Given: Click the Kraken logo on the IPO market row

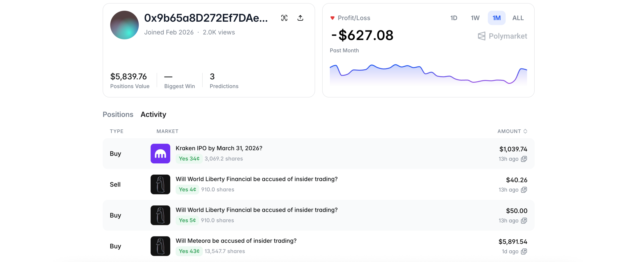Looking at the screenshot, I should [x=160, y=153].
